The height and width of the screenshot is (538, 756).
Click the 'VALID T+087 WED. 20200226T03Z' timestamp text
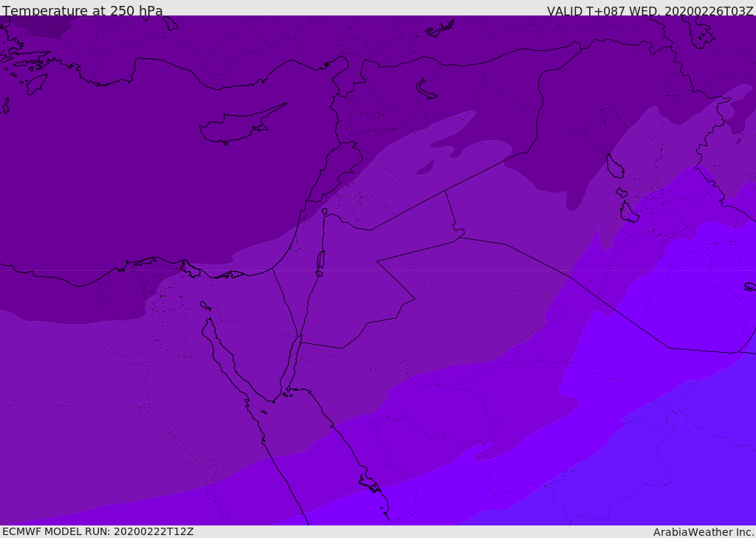[x=650, y=11]
